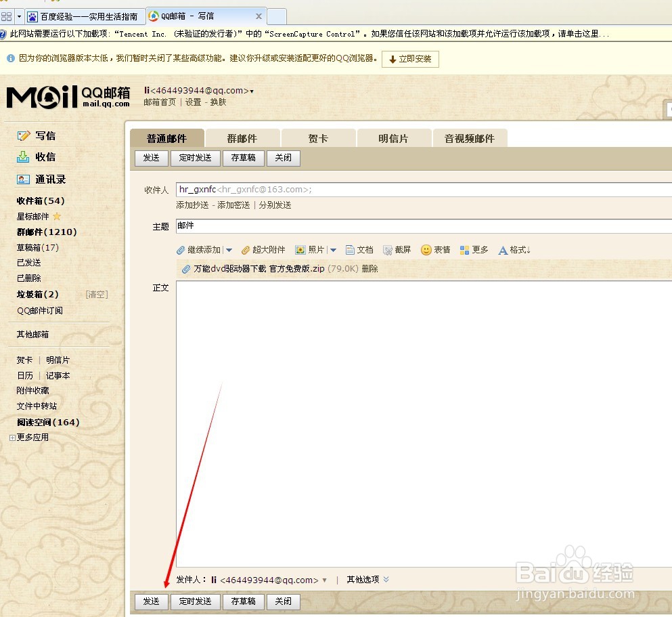Switch to the 音视频邮件 tab
Screen dimensions: 672x617
click(x=470, y=138)
